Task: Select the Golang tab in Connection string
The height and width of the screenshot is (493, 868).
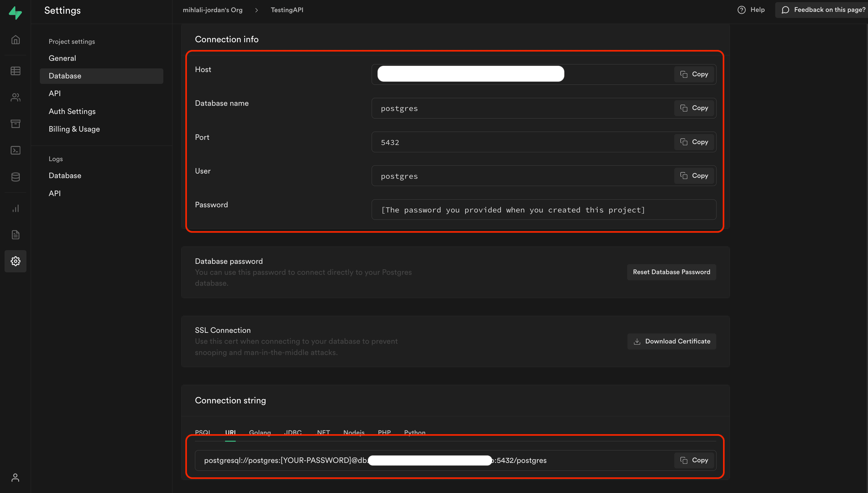Action: (260, 432)
